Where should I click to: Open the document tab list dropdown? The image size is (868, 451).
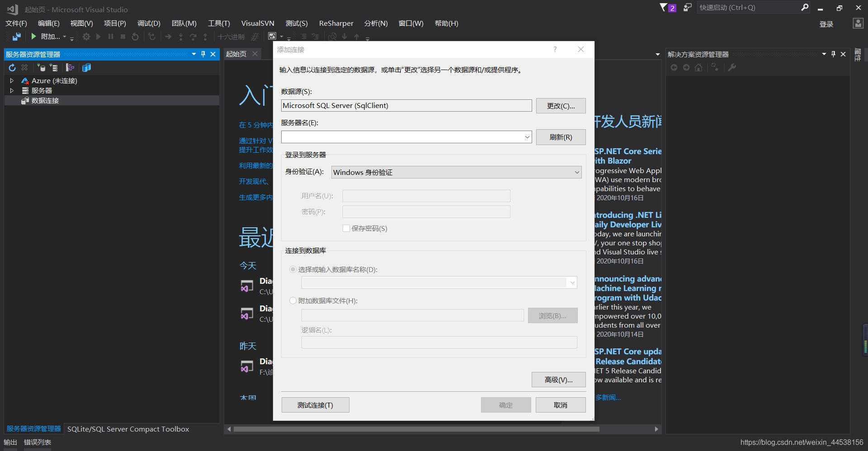pyautogui.click(x=658, y=54)
